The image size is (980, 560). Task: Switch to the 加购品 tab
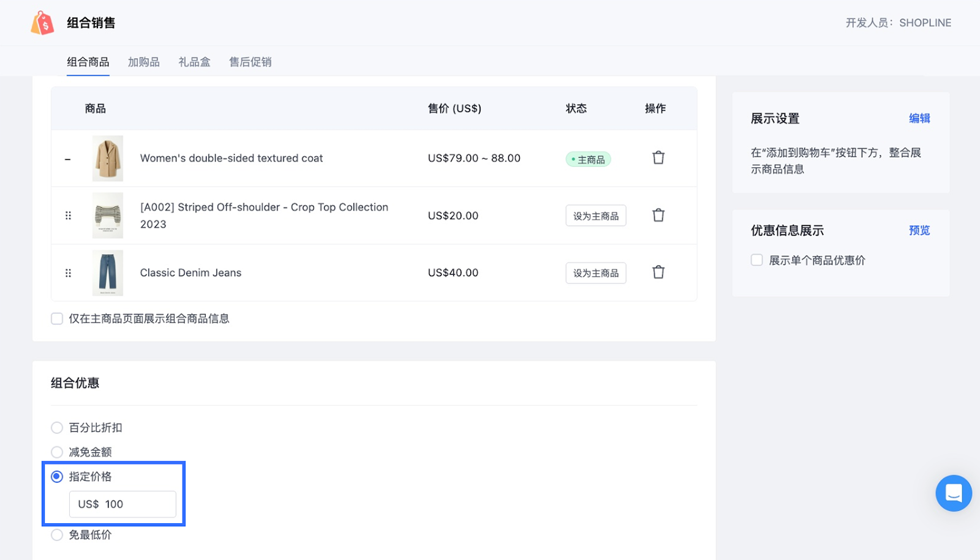143,62
